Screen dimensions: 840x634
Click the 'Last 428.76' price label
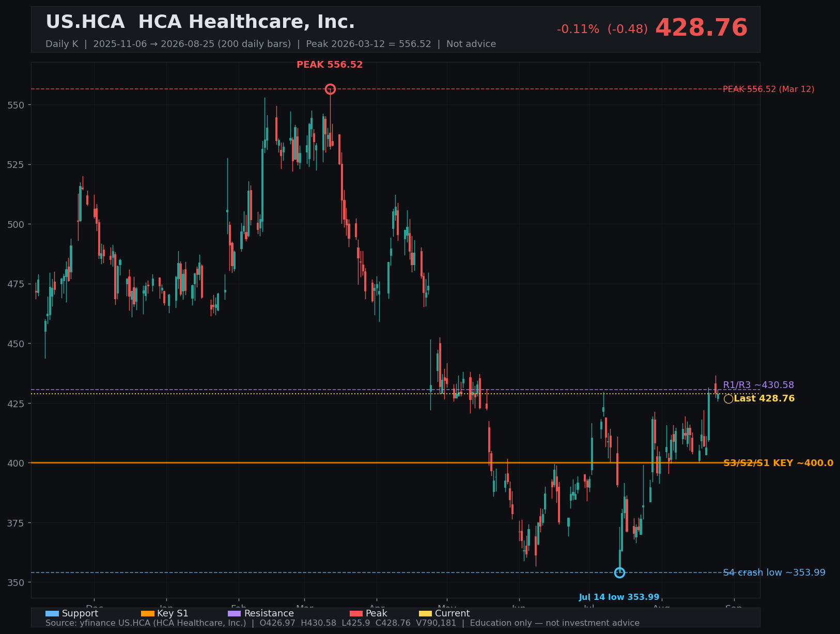764,399
